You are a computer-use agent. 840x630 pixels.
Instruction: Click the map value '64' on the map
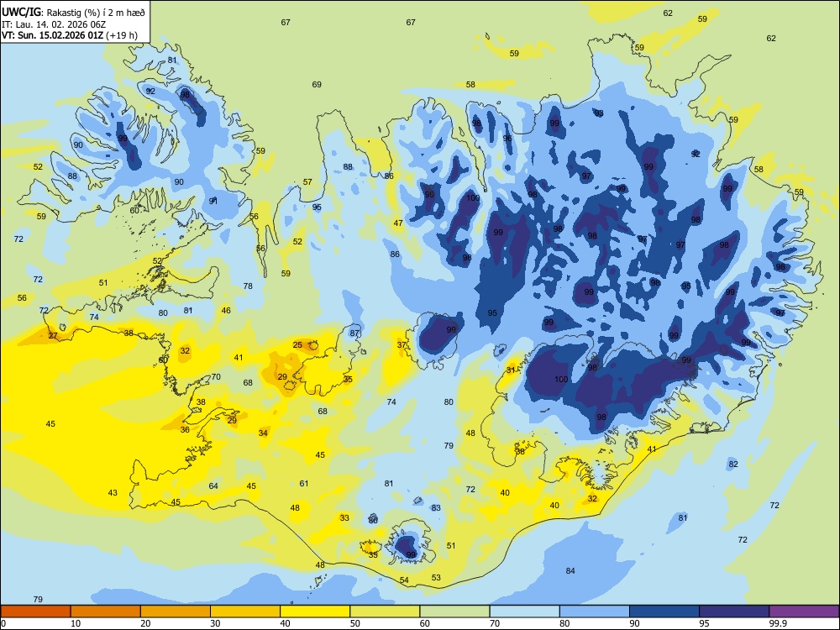213,486
